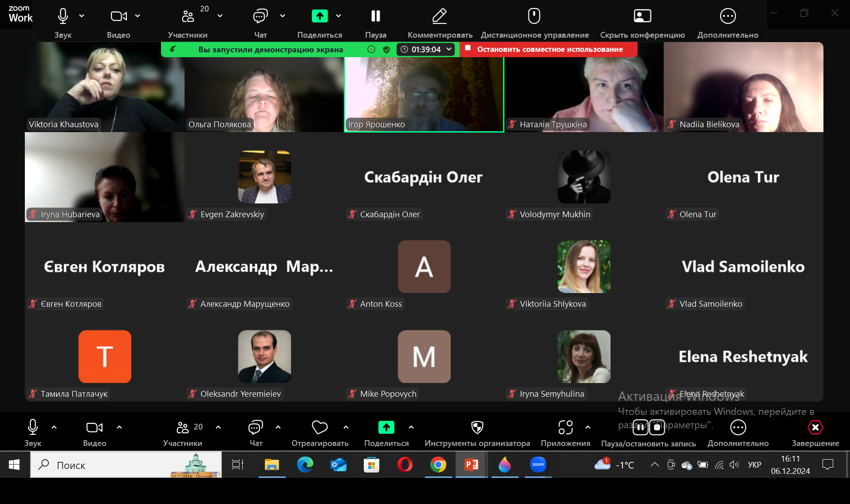Open Участники panel in bottom toolbar
The height and width of the screenshot is (504, 850).
click(x=183, y=428)
